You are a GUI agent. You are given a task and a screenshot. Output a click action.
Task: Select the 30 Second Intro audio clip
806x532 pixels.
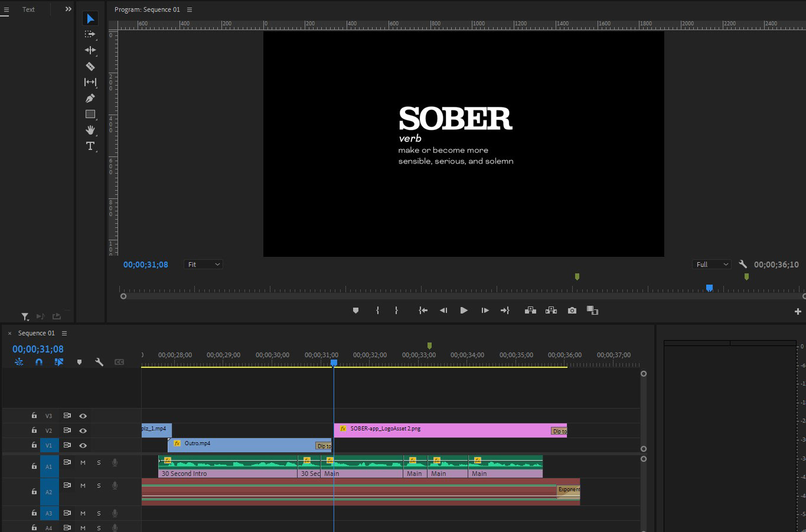[228, 466]
